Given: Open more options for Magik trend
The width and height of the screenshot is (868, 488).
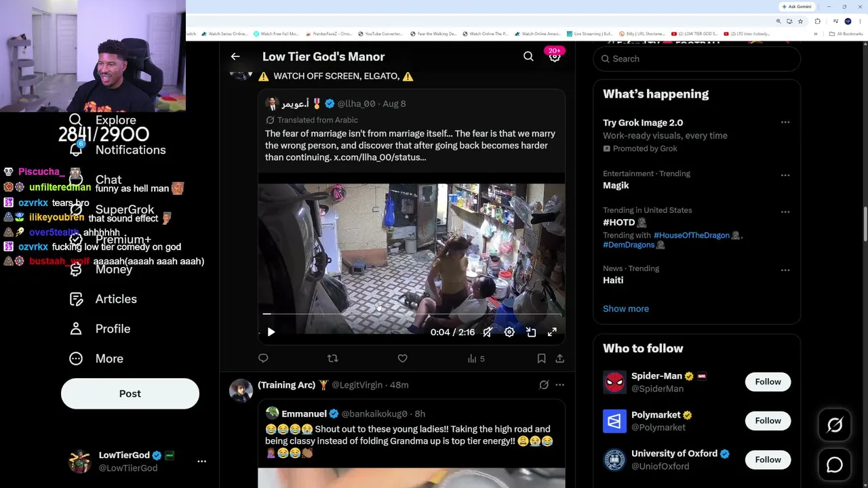Looking at the screenshot, I should point(785,176).
